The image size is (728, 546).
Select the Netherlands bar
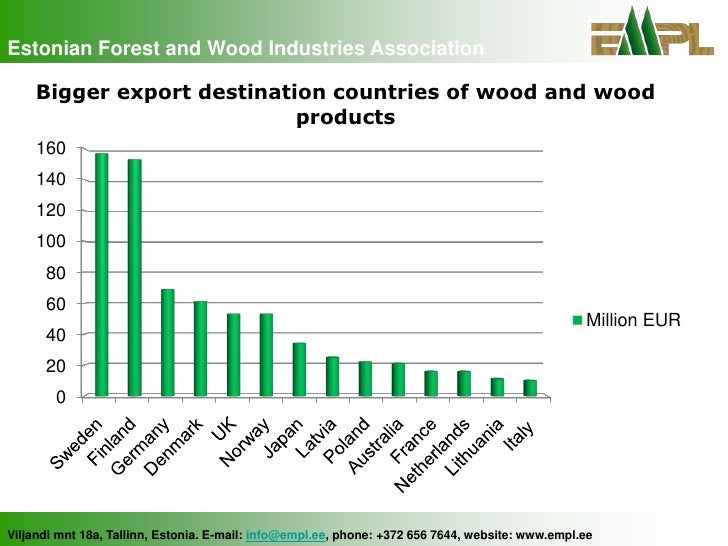coord(464,384)
